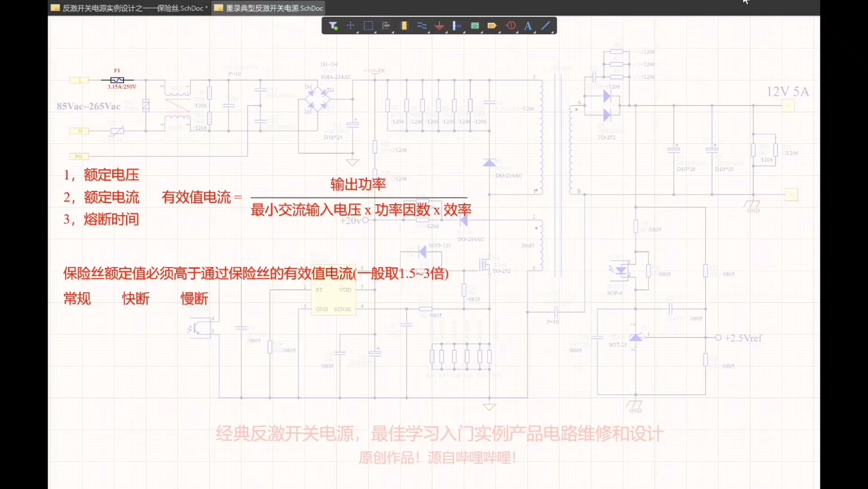
Task: Click the place part component icon
Action: point(404,26)
